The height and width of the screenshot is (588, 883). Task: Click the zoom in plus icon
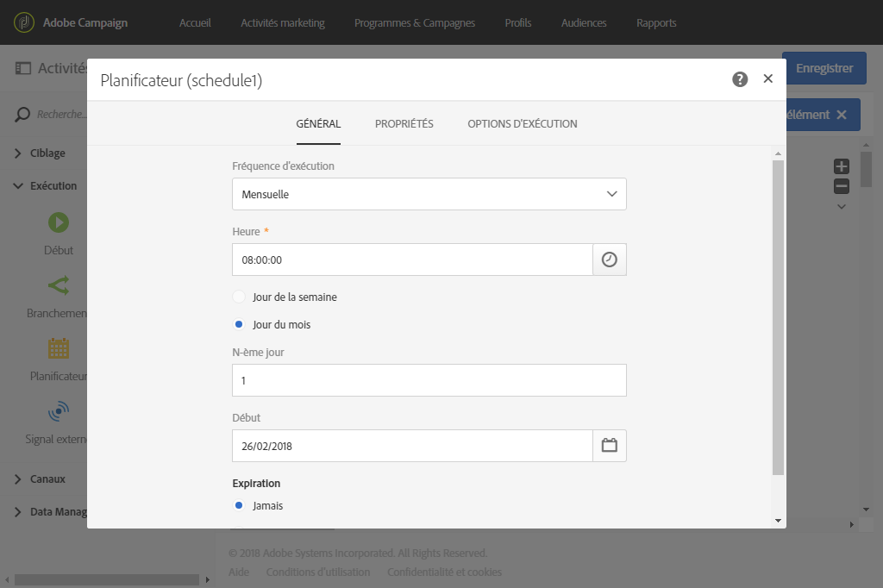[x=842, y=166]
